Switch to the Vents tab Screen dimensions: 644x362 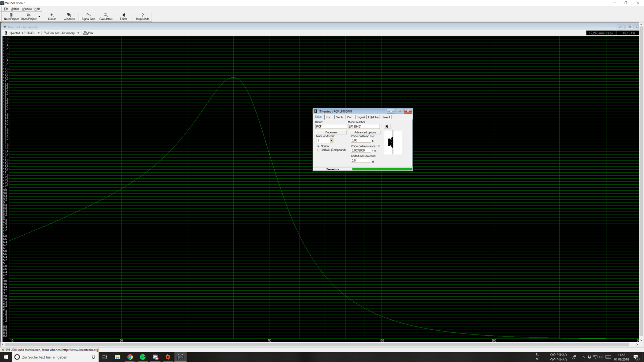click(339, 117)
